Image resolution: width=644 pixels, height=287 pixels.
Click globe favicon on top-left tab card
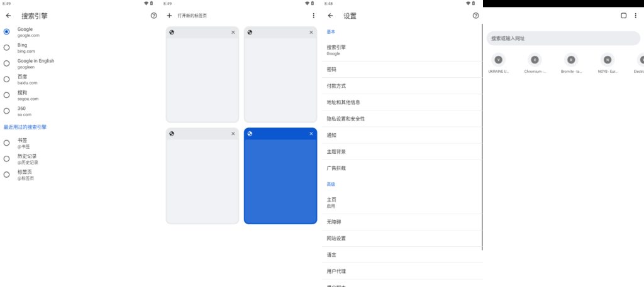(172, 33)
